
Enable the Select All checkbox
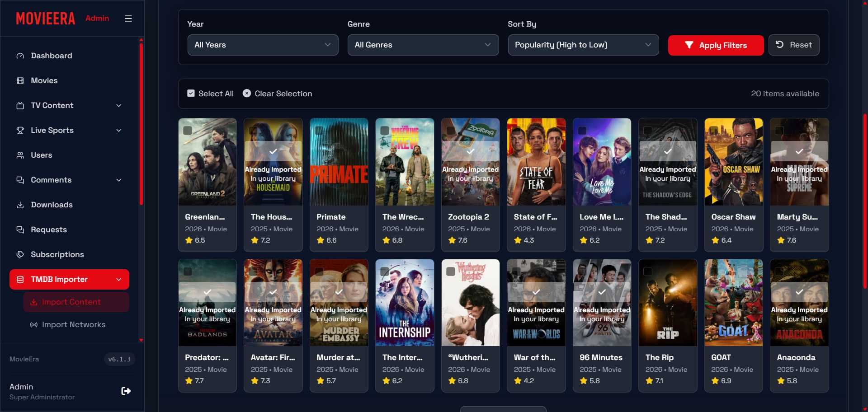(191, 93)
